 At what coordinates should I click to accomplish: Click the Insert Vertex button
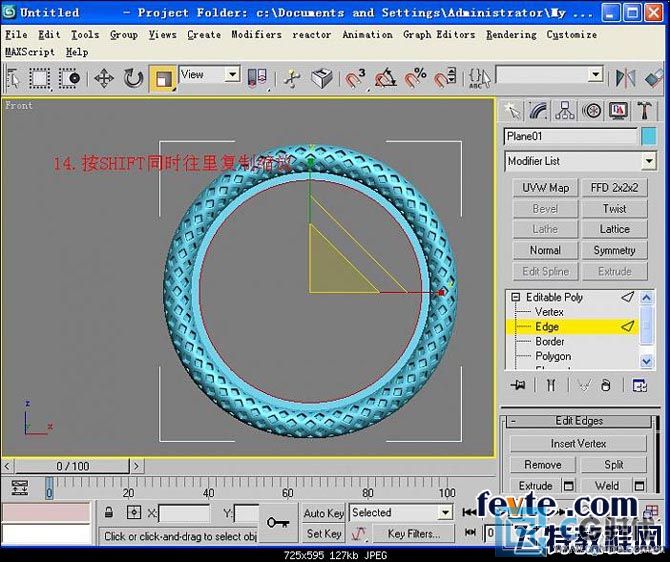pyautogui.click(x=578, y=444)
